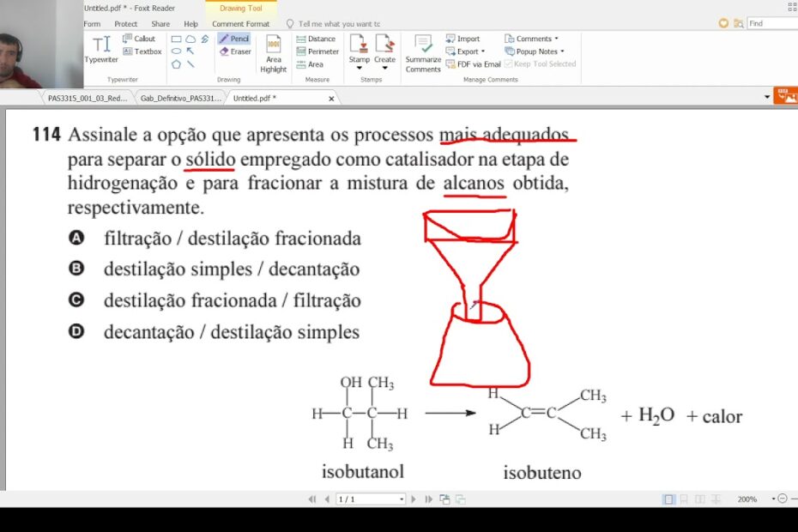The image size is (798, 532).
Task: Select the Pencil drawing tool
Action: (233, 39)
